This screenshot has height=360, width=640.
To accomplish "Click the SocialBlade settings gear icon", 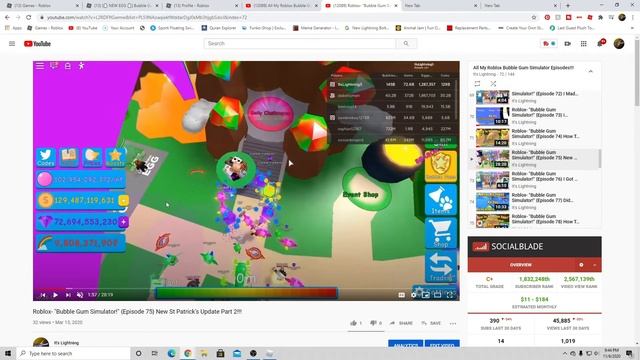I will [581, 265].
